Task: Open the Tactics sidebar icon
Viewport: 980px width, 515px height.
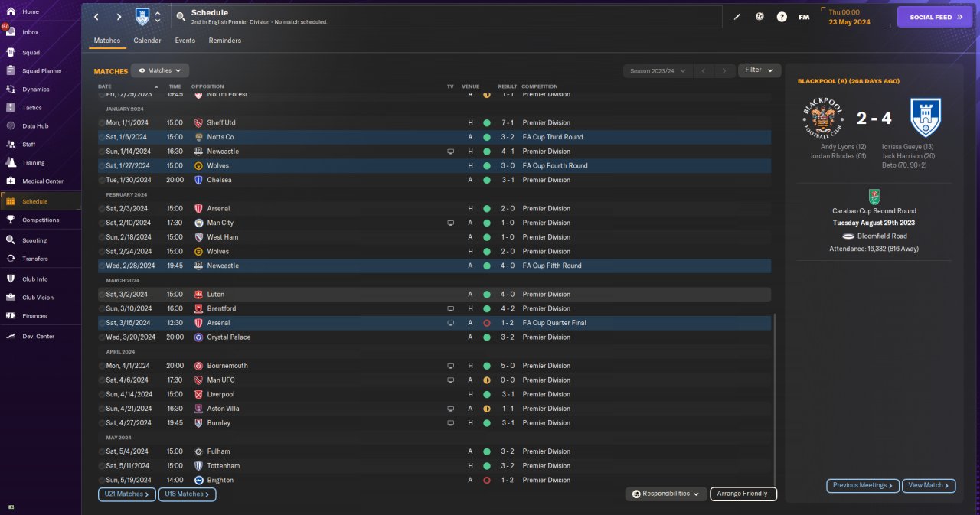Action: (x=11, y=108)
